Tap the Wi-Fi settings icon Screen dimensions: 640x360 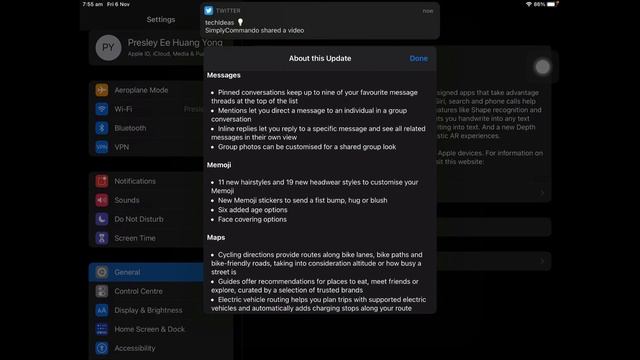[102, 109]
